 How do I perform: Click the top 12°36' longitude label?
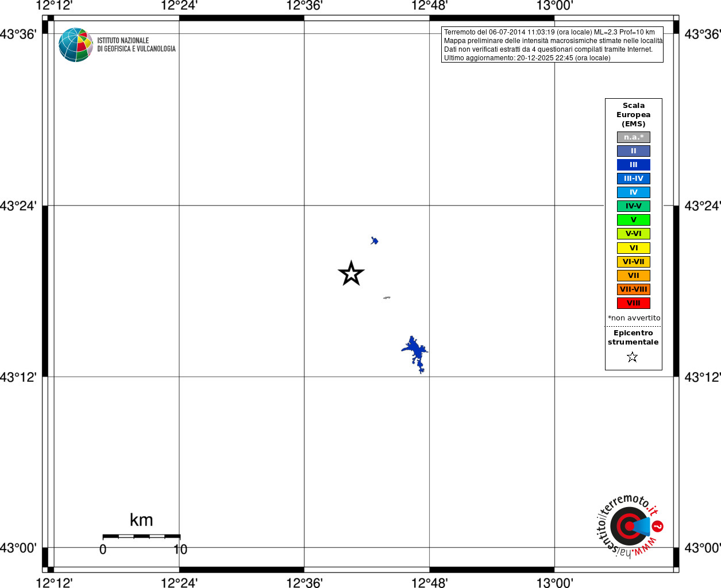point(304,6)
